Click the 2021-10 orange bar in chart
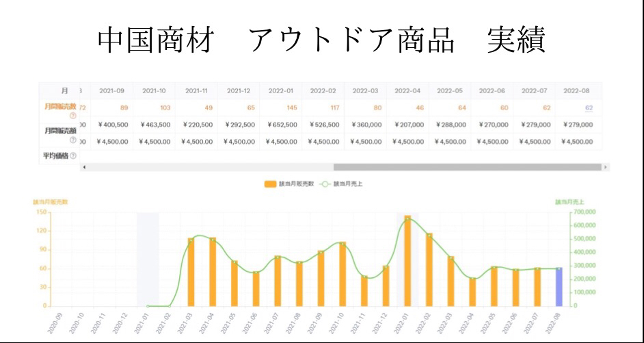The height and width of the screenshot is (343, 644). (x=343, y=274)
